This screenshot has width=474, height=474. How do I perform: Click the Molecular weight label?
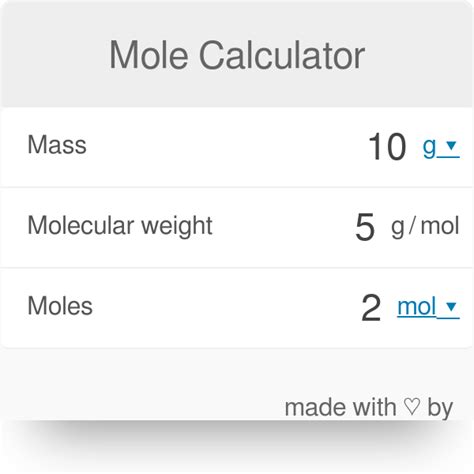point(120,226)
